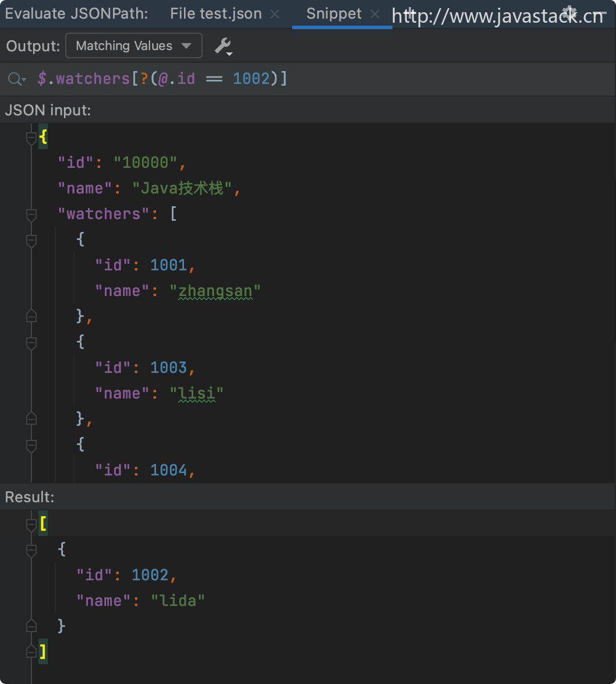616x684 pixels.
Task: Collapse the result array opening bracket fold
Action: (x=31, y=525)
